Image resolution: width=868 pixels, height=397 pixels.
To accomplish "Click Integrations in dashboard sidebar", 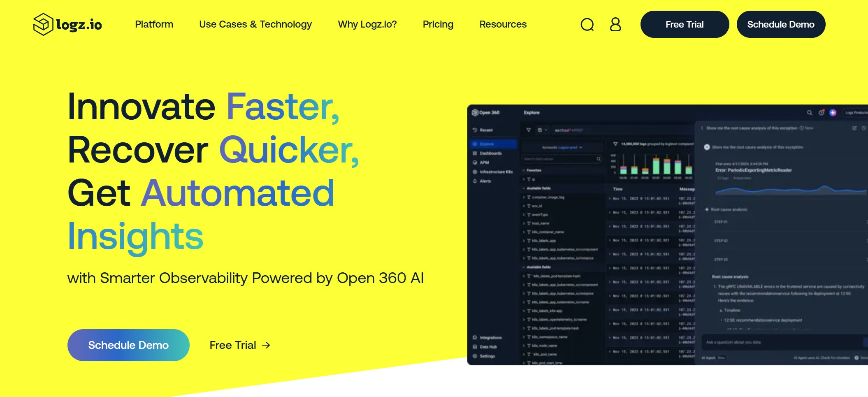I will click(490, 338).
